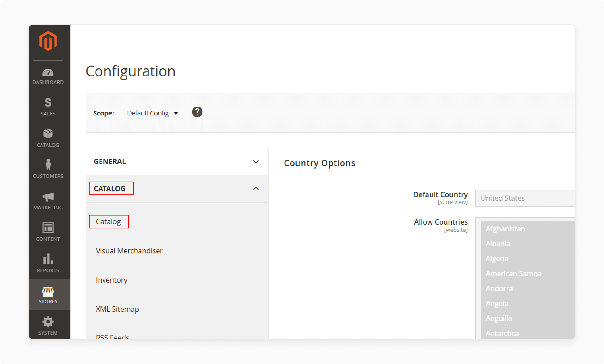The height and width of the screenshot is (364, 604).
Task: Collapse the CATALOG section
Action: [256, 188]
